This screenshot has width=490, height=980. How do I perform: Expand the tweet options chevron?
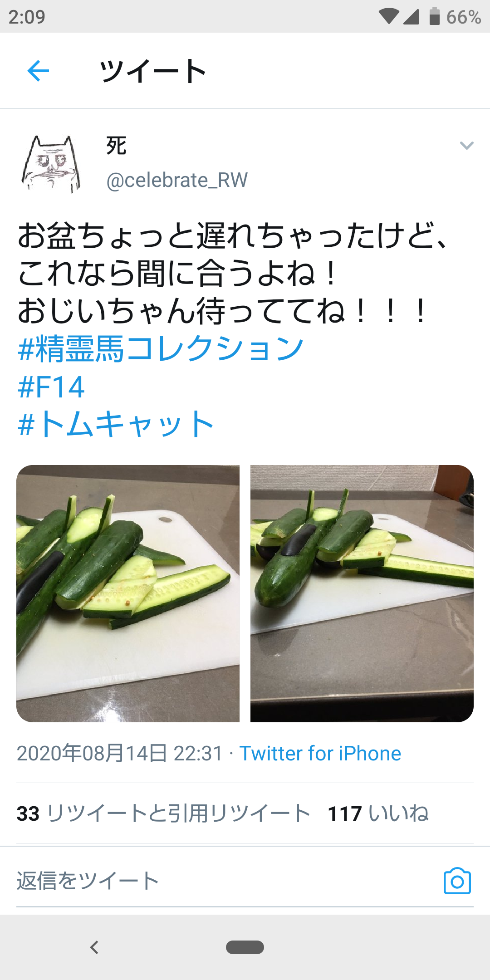(x=466, y=146)
